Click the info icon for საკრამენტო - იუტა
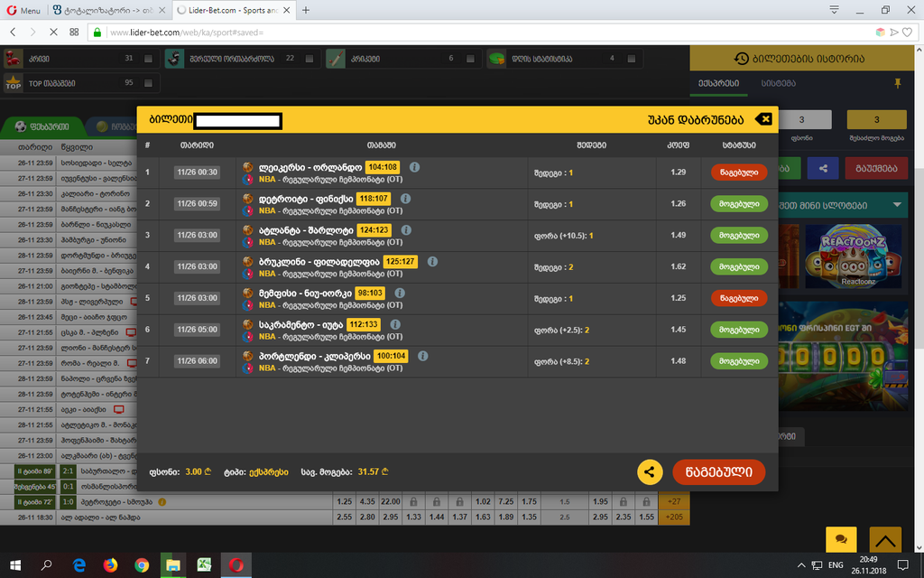 coord(395,324)
